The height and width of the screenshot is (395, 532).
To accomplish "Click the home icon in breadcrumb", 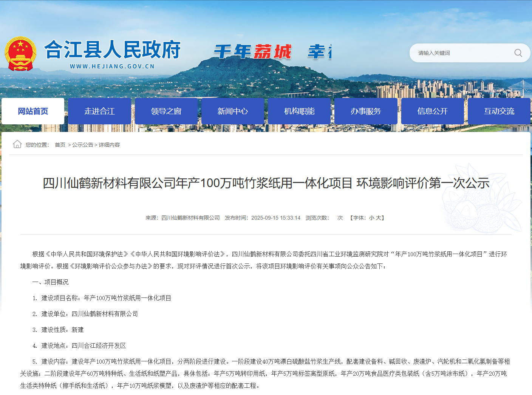I will coord(17,144).
